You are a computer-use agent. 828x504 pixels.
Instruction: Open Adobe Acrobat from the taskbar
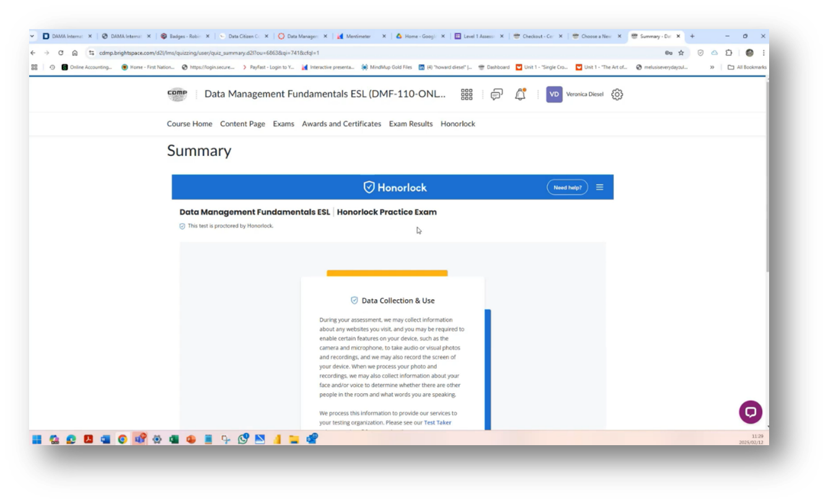[89, 439]
